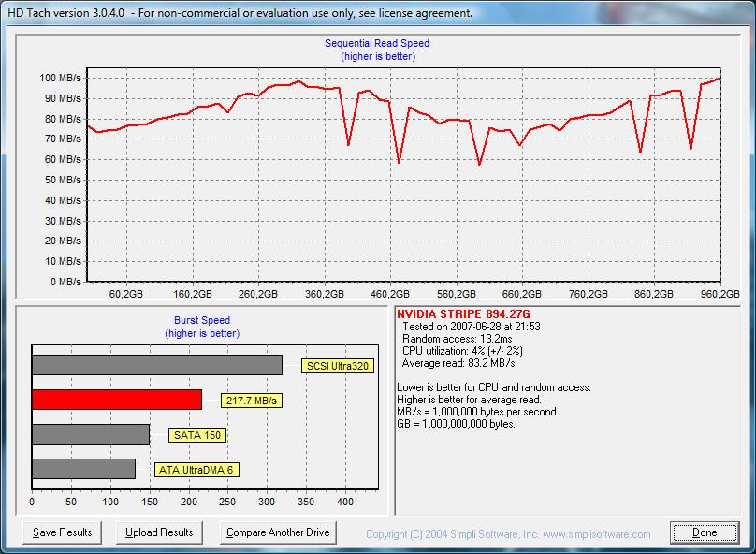Click the gray SCSI Ultra320 bar
This screenshot has height=554, width=756.
point(157,365)
